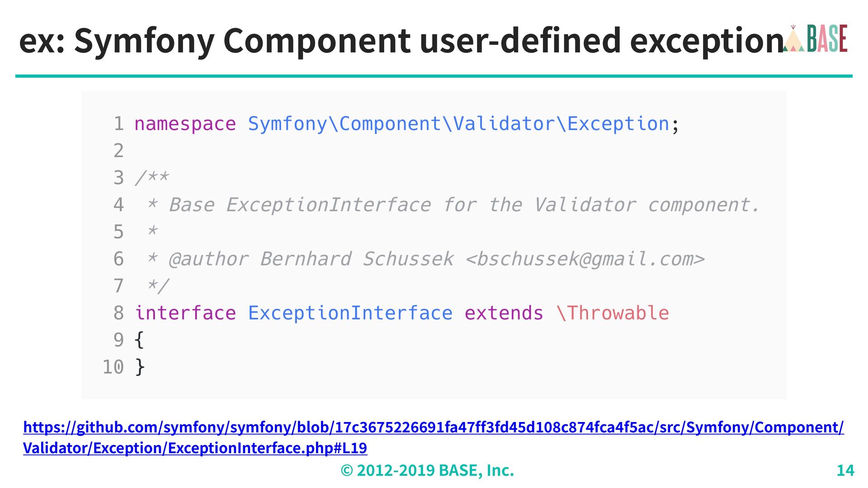
Task: Click the extends keyword on line 8
Action: click(504, 313)
